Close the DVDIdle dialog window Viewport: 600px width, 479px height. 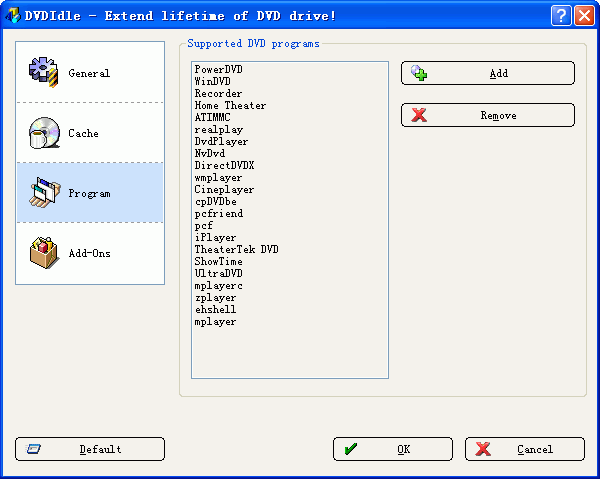tap(584, 16)
